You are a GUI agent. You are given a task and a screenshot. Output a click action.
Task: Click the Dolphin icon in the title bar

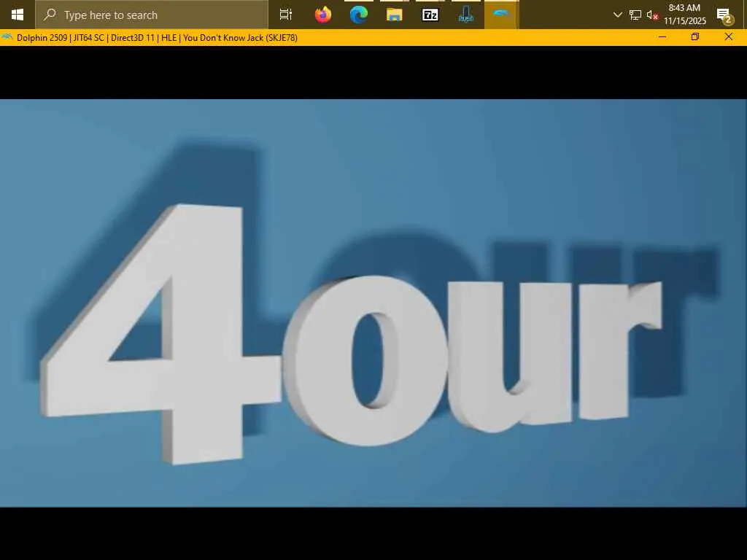tap(7, 37)
